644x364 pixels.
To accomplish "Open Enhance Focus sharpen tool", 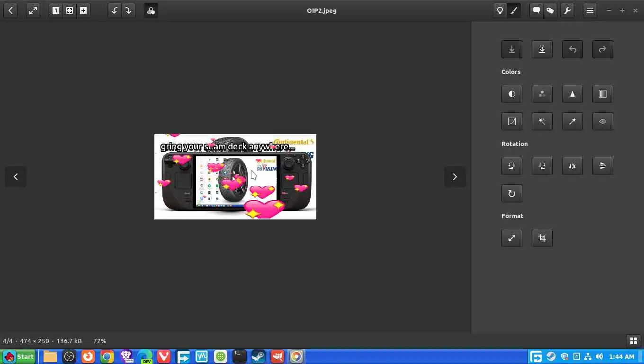I will coord(572,94).
